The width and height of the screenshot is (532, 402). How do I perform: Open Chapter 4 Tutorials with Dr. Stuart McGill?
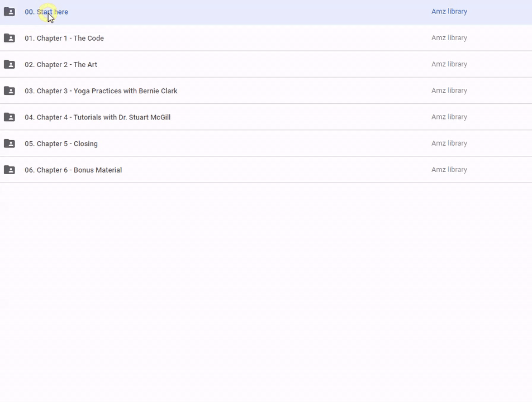coord(98,117)
